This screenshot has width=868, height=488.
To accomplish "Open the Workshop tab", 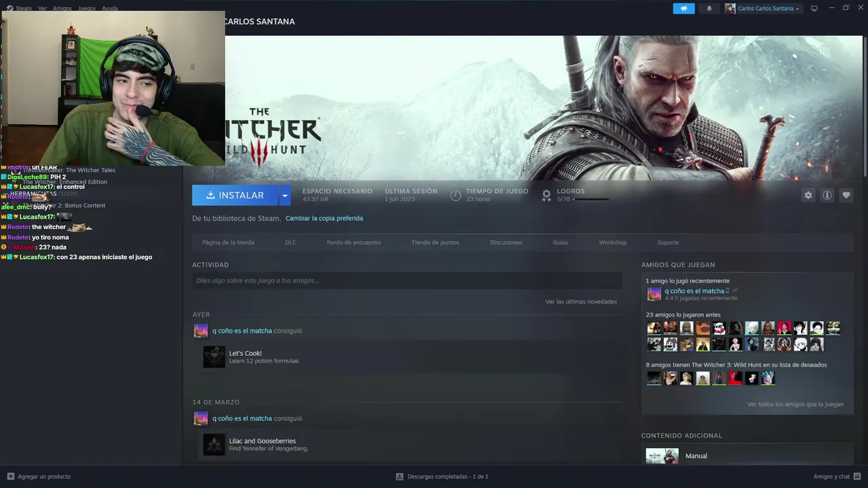I will point(612,242).
